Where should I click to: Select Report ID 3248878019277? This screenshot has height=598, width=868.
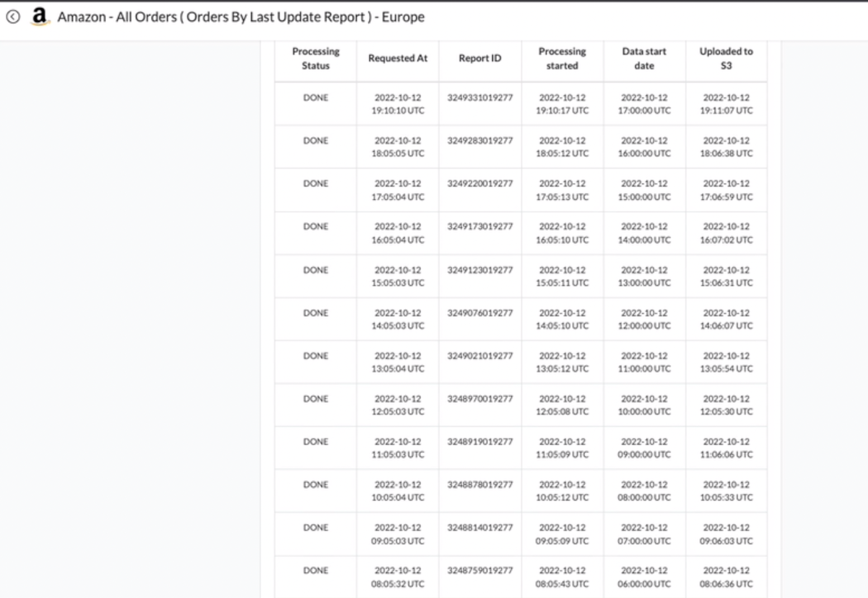pyautogui.click(x=480, y=485)
